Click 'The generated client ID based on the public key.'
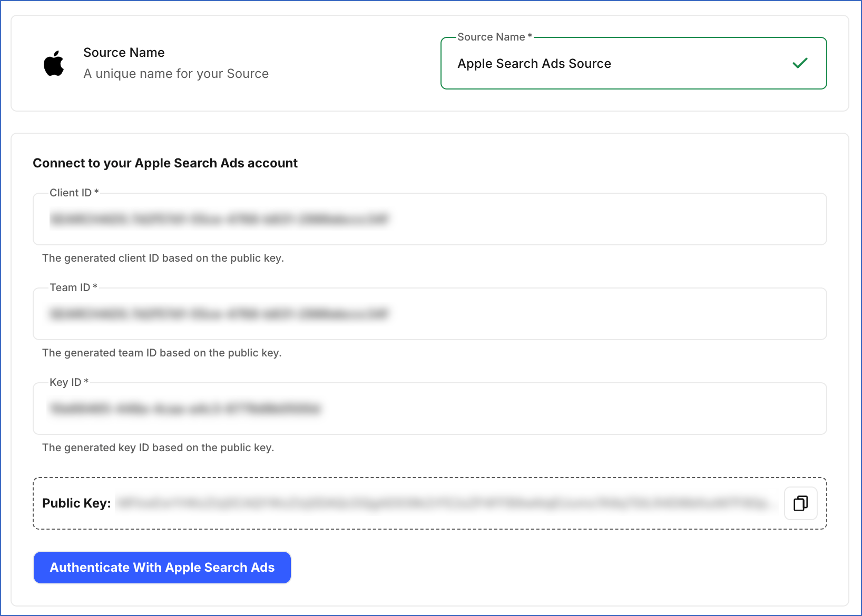This screenshot has width=862, height=616. click(163, 258)
